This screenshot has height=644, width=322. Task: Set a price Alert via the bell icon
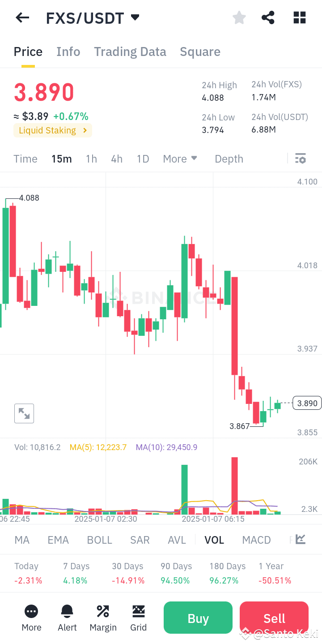click(67, 618)
